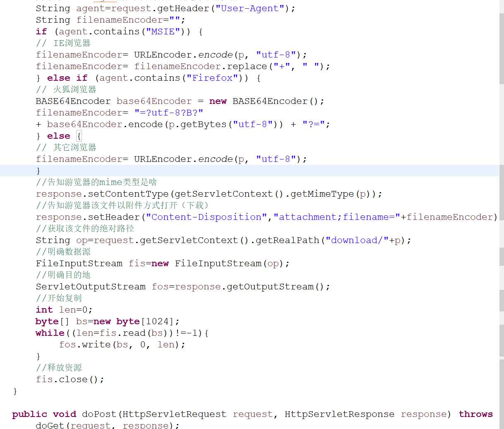The width and height of the screenshot is (504, 429).
Task: Click the fos.write(bs, 0, len); line
Action: pyautogui.click(x=122, y=345)
